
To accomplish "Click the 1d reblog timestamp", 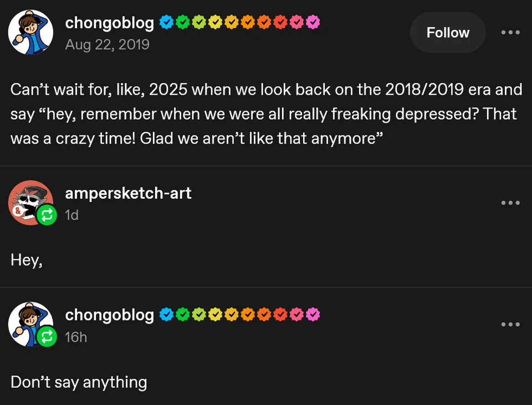I will [x=72, y=215].
